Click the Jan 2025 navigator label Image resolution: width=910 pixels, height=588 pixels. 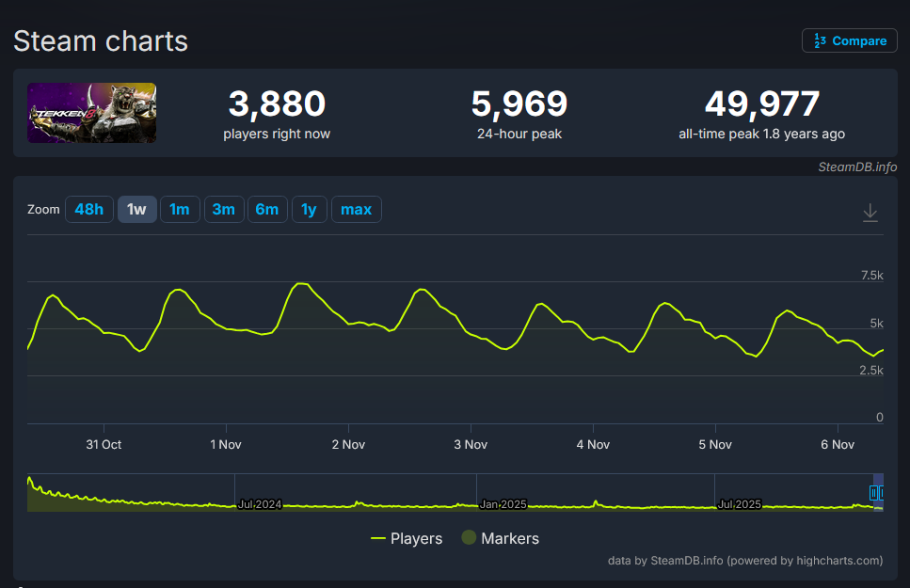(503, 504)
